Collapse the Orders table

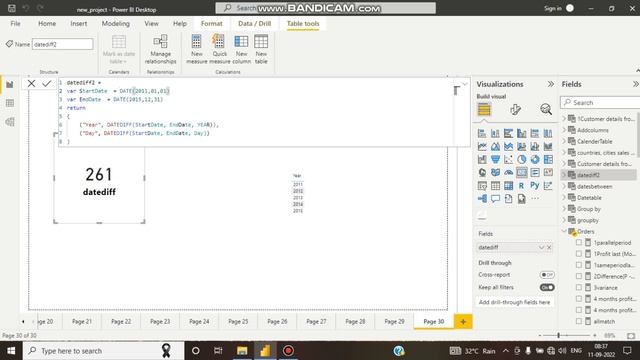564,231
